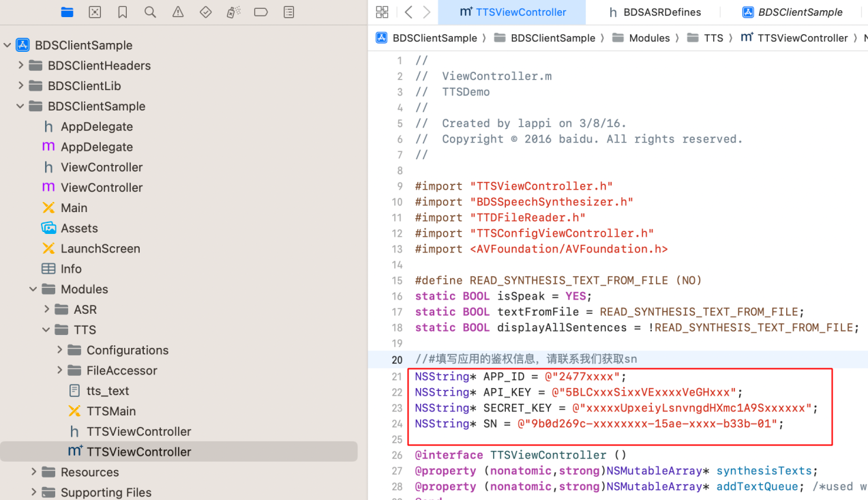This screenshot has height=500, width=868.
Task: Click line number 15 in gutter
Action: (x=397, y=281)
